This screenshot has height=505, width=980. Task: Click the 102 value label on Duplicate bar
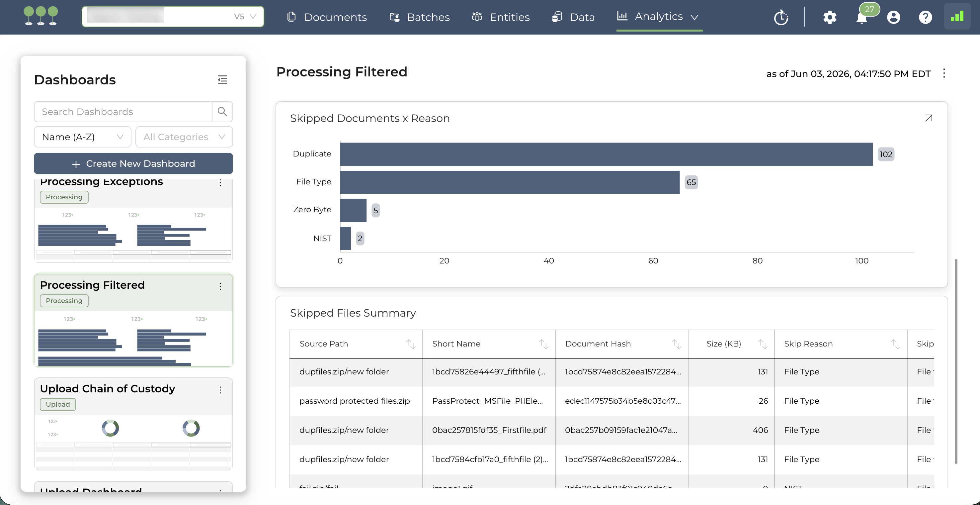pos(886,154)
